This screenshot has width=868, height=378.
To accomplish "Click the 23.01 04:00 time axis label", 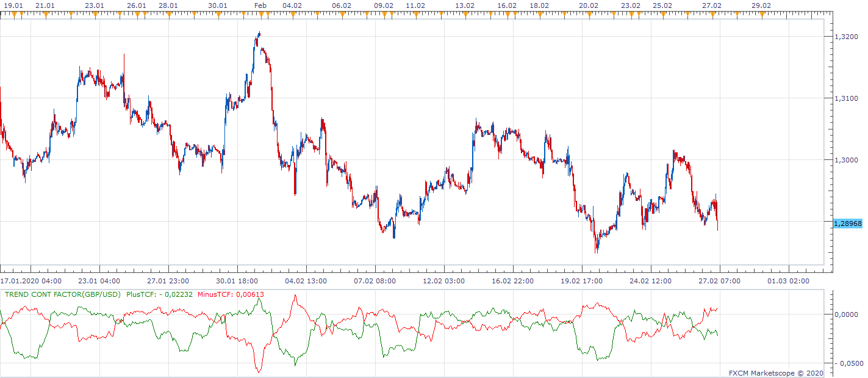I will point(99,281).
